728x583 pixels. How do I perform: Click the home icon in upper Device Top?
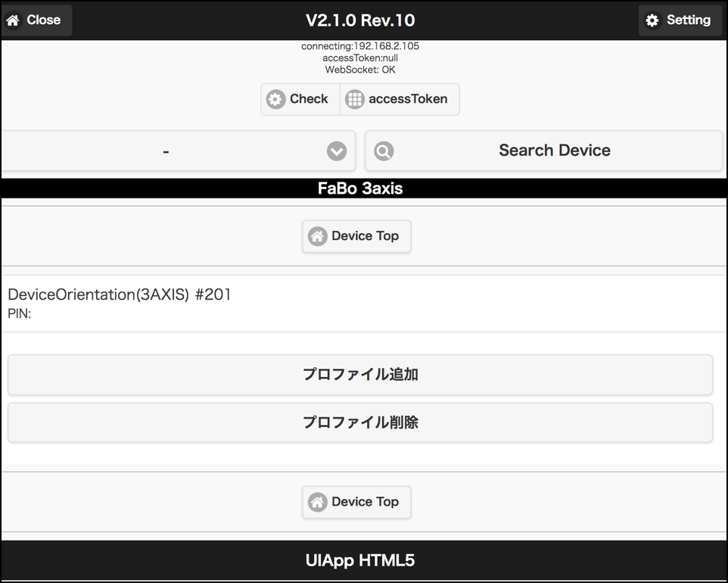tap(318, 236)
